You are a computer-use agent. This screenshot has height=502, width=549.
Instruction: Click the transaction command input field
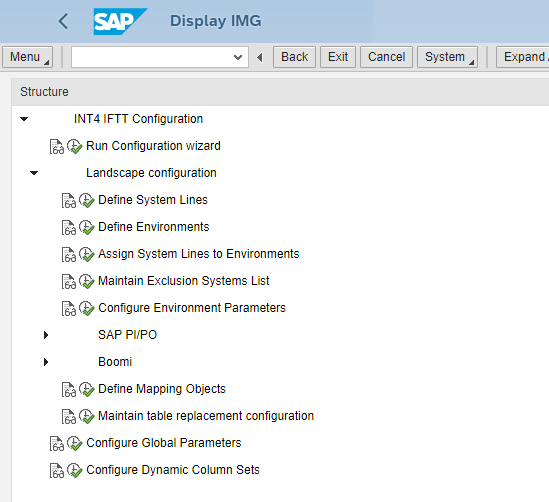pos(160,57)
